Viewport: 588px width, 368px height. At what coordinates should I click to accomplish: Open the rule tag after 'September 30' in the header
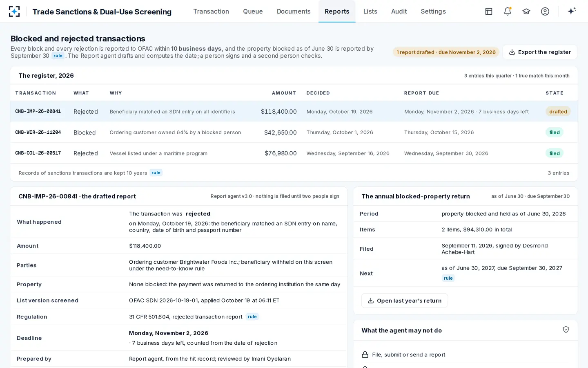(58, 56)
